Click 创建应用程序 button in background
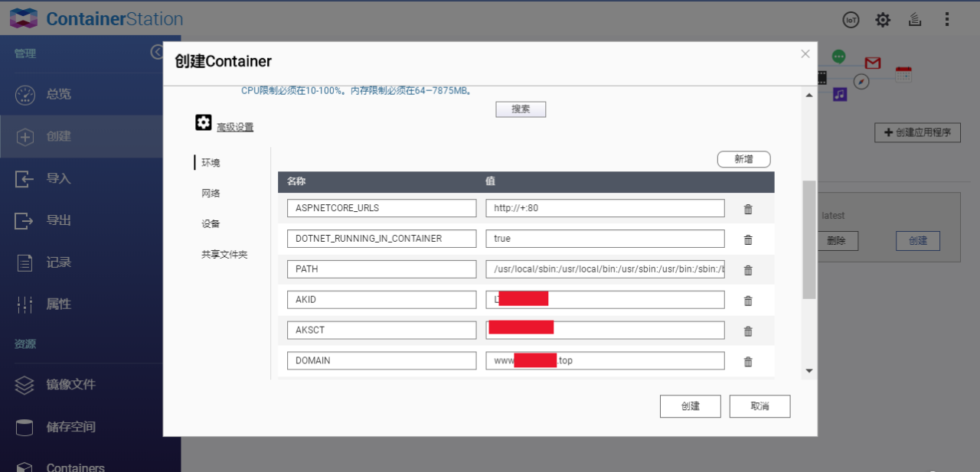 (x=917, y=132)
